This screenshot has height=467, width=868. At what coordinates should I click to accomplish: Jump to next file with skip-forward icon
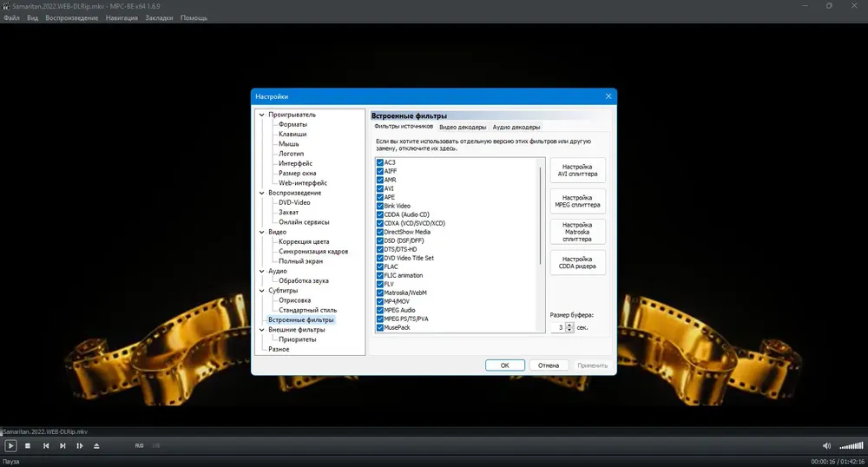[x=62, y=445]
